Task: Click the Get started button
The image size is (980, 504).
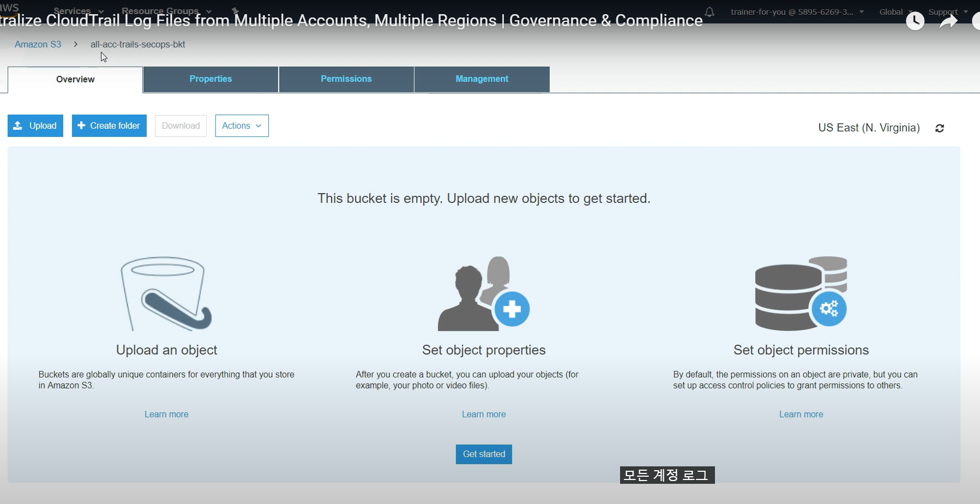Action: pyautogui.click(x=484, y=454)
